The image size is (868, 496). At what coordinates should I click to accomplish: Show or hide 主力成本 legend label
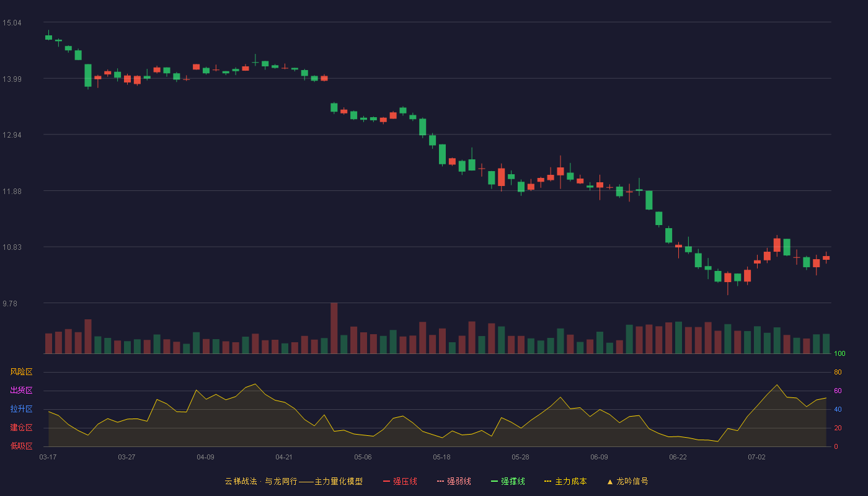(570, 481)
